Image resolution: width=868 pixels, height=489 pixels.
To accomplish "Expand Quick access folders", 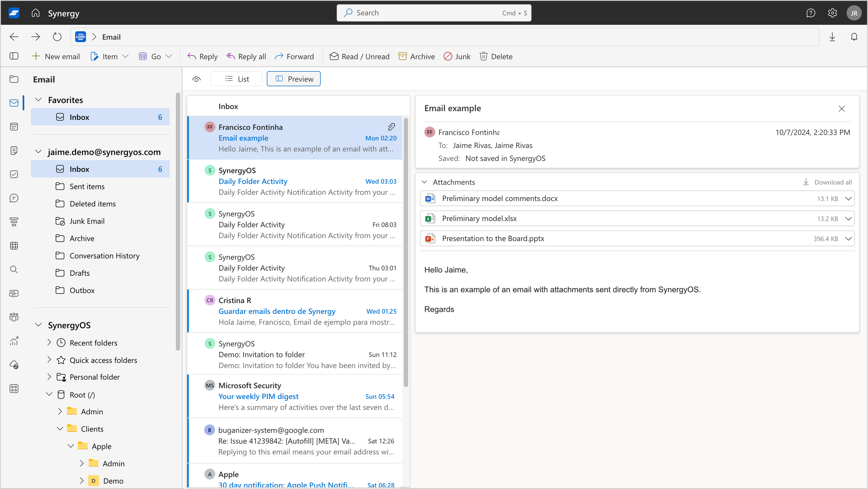I will 49,360.
